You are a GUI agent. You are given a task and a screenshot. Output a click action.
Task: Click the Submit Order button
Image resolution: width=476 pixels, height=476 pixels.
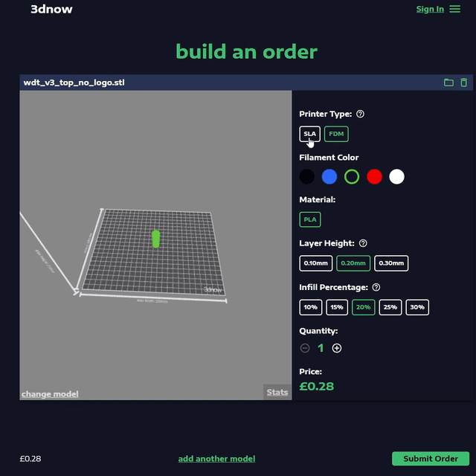click(x=431, y=458)
